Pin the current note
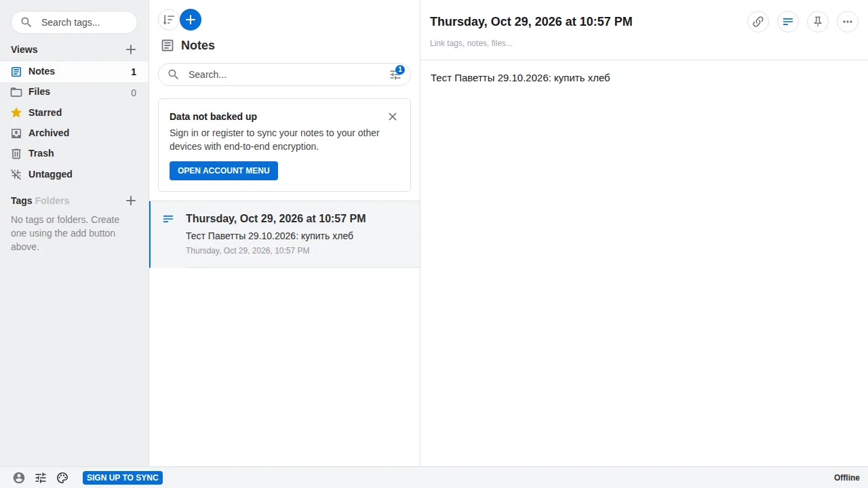The image size is (868, 488). pos(818,22)
